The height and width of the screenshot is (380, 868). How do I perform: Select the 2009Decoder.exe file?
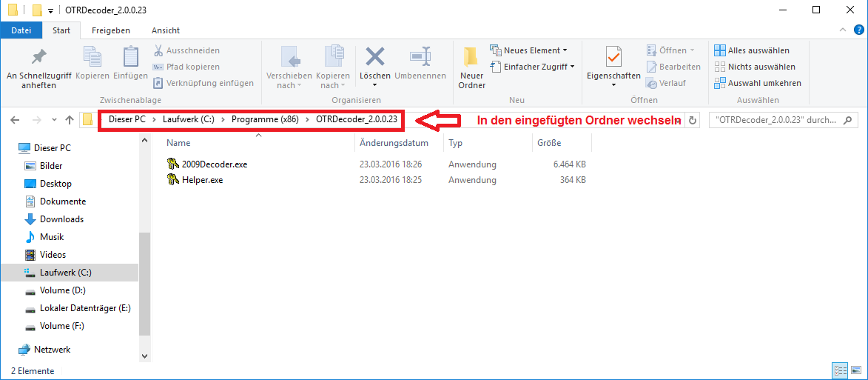214,164
